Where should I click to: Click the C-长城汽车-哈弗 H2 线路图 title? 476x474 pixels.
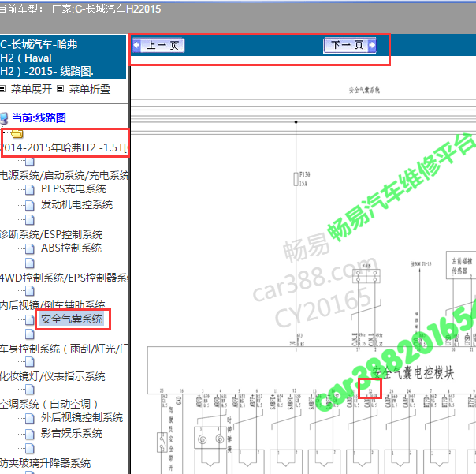click(x=47, y=58)
